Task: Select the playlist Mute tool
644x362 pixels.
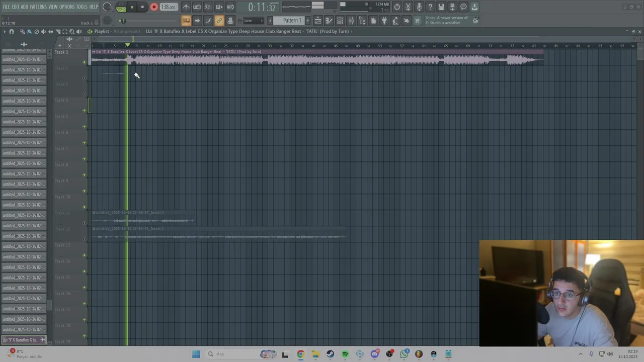Action: (44, 32)
